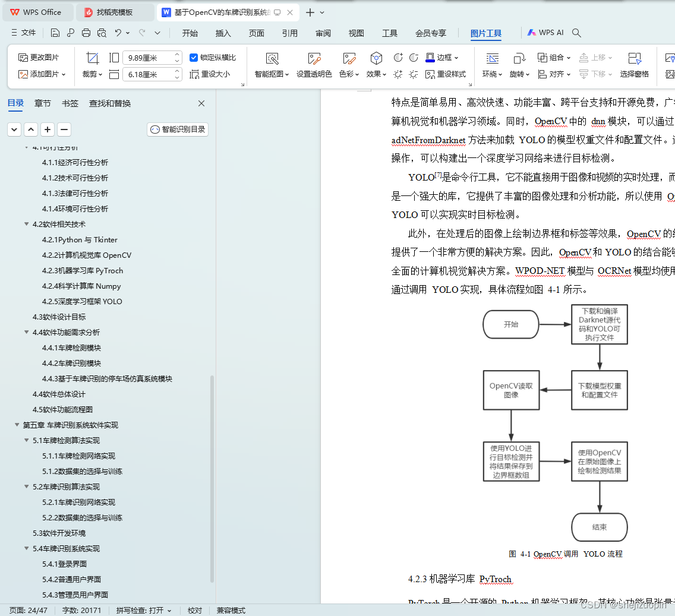
Task: Select 4.2.3机器学习库 PyTroch outline entry
Action: (x=82, y=270)
